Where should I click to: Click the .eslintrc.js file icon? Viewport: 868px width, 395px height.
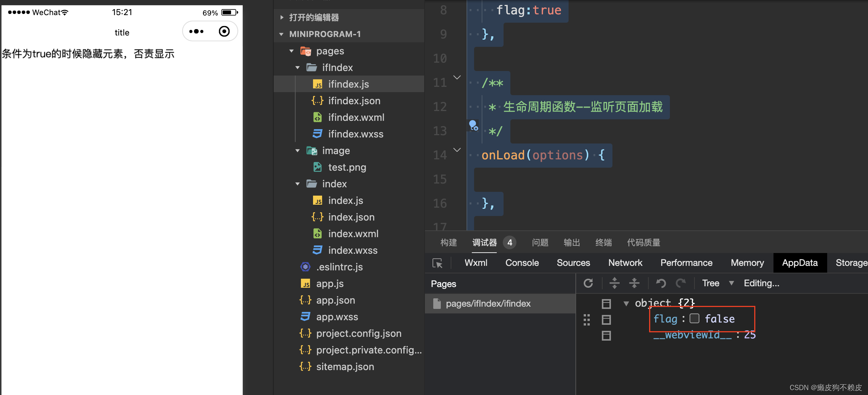(305, 267)
